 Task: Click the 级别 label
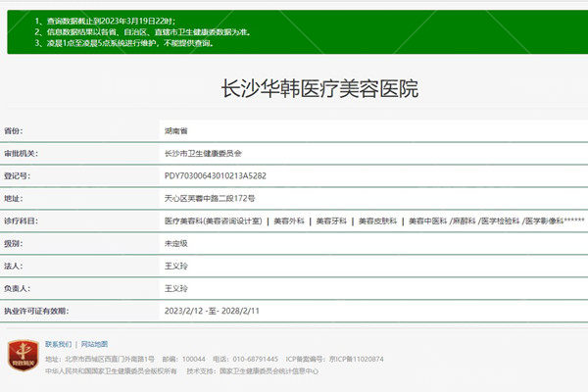pos(14,243)
